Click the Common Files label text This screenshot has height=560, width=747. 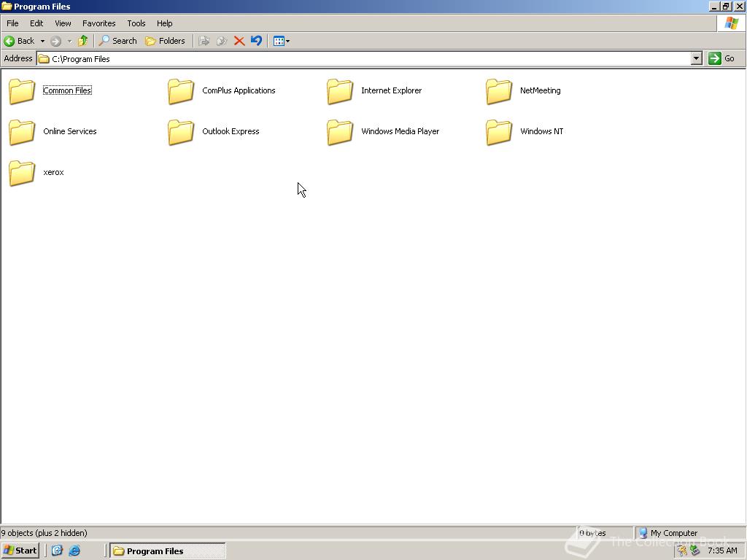67,90
